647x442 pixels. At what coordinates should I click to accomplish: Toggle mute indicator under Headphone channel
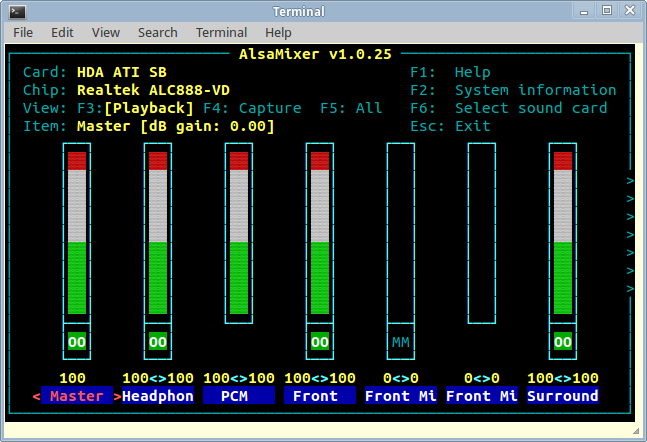[158, 342]
